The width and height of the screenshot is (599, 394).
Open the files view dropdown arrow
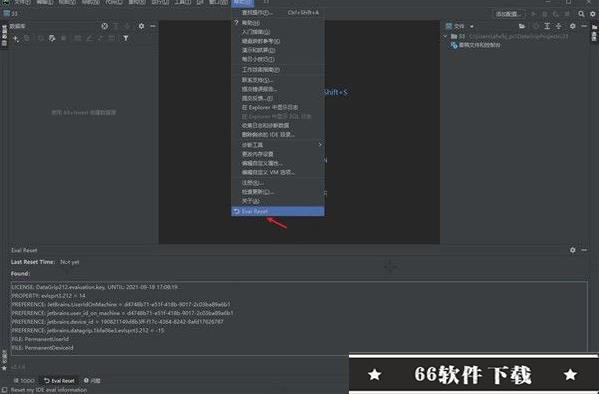pos(472,26)
